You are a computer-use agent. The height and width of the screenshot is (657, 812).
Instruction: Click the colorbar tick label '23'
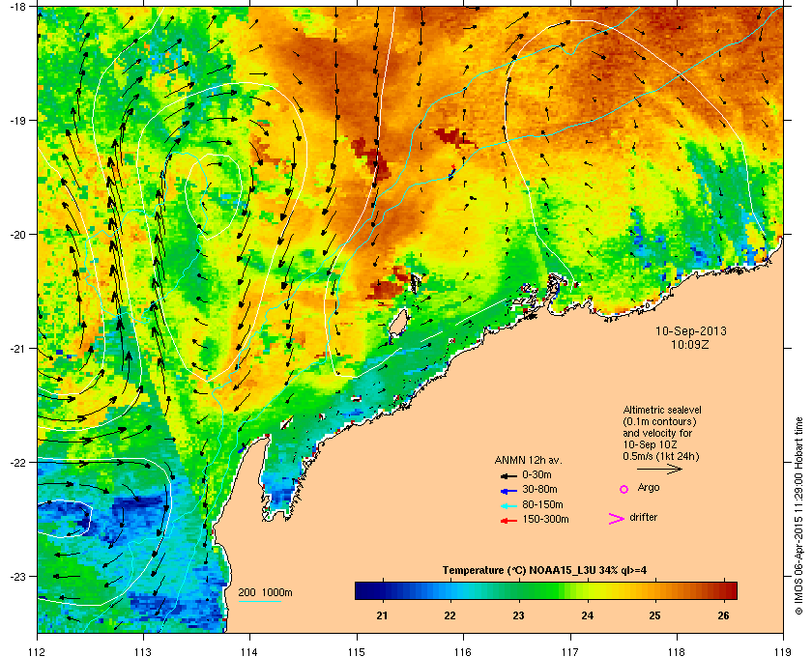(518, 615)
